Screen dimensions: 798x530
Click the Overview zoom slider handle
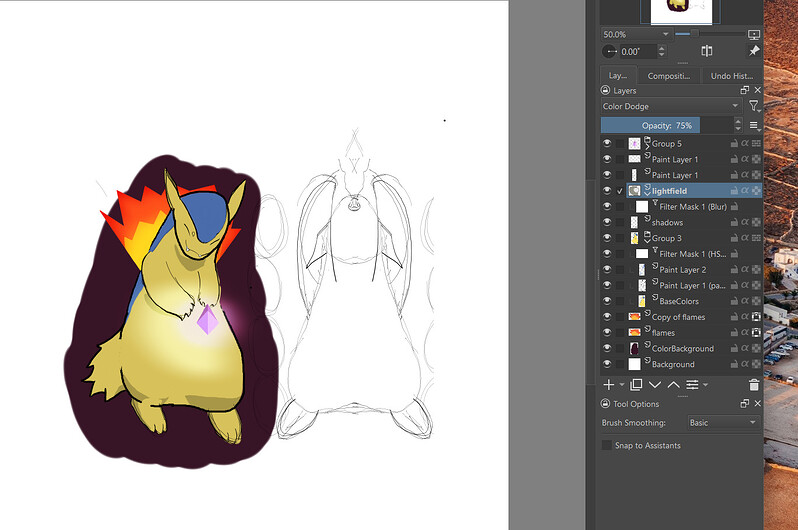(x=694, y=34)
